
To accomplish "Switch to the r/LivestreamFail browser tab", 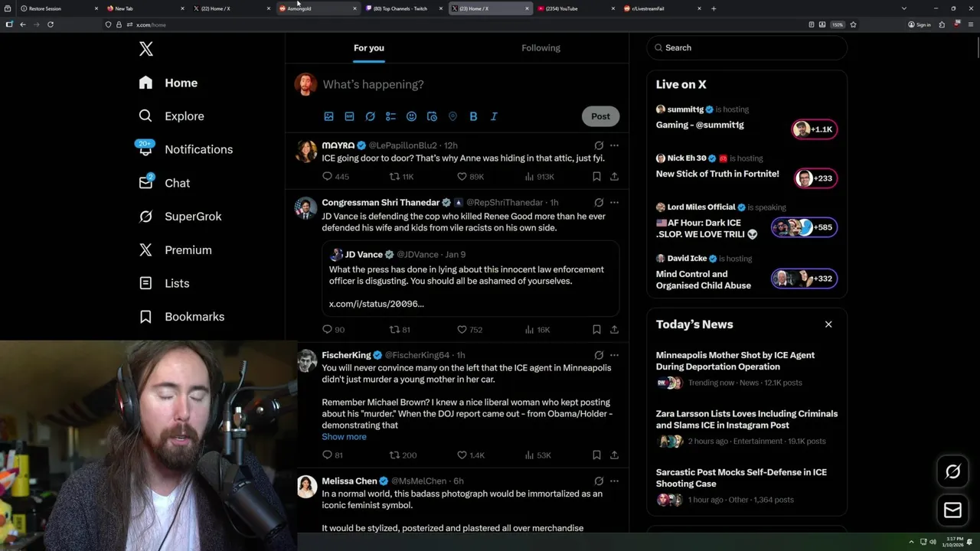I will pos(662,8).
